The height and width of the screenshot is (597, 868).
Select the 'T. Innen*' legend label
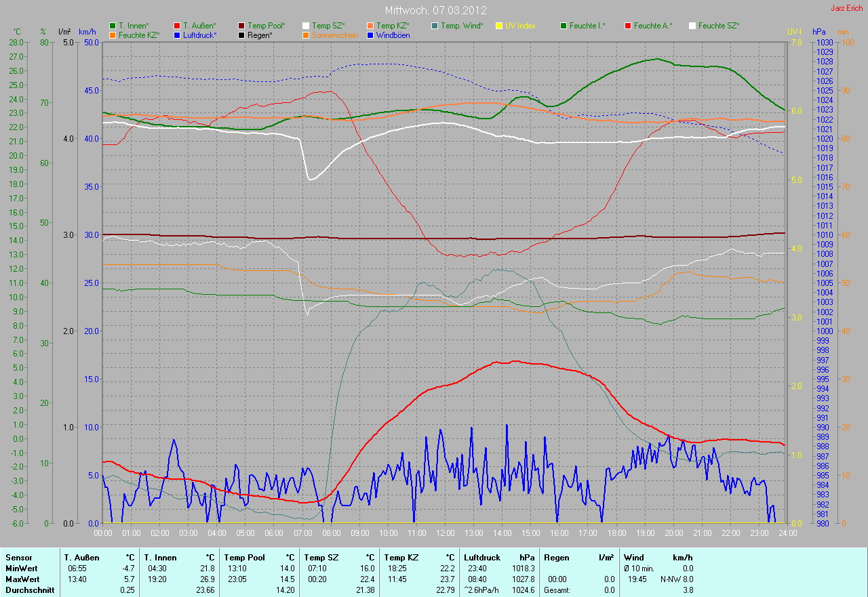pyautogui.click(x=135, y=26)
